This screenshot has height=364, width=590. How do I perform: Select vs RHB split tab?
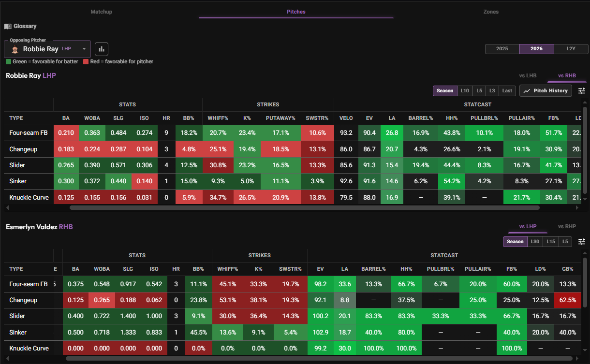(567, 75)
